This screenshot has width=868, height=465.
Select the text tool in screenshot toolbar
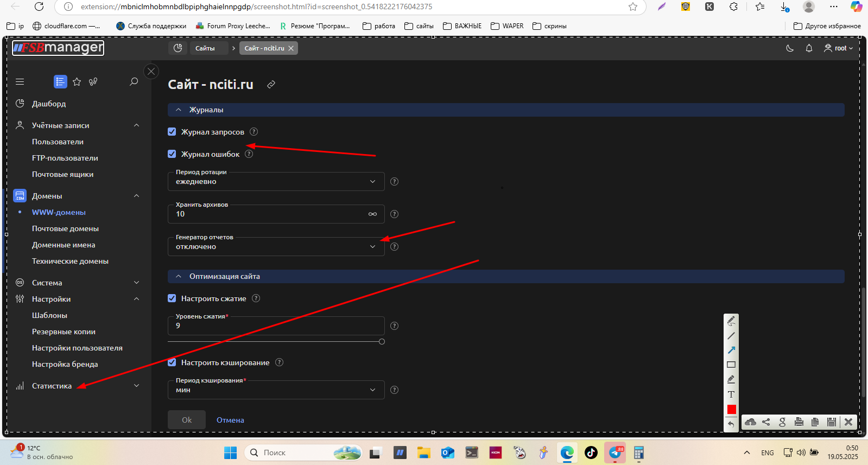[x=731, y=394]
